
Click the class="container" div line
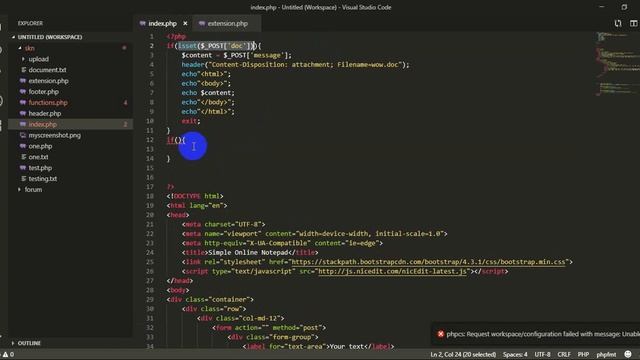coord(210,300)
